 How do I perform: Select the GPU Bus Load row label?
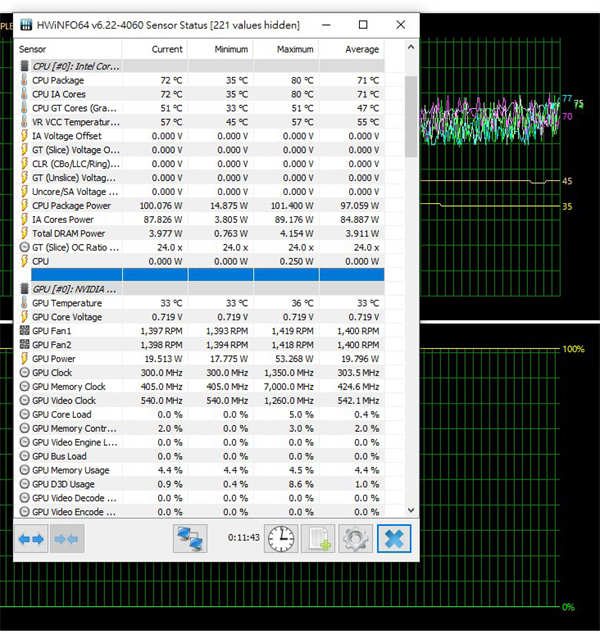point(59,456)
